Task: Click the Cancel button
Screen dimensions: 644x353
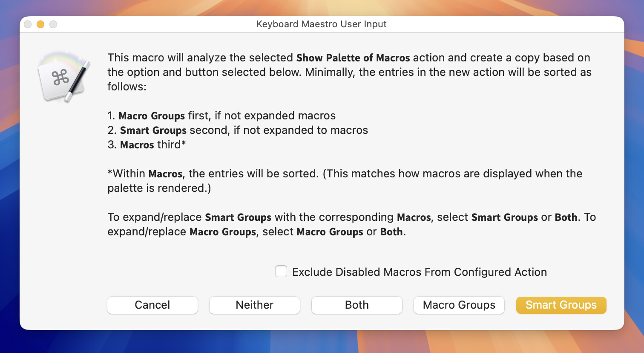Action: 152,305
